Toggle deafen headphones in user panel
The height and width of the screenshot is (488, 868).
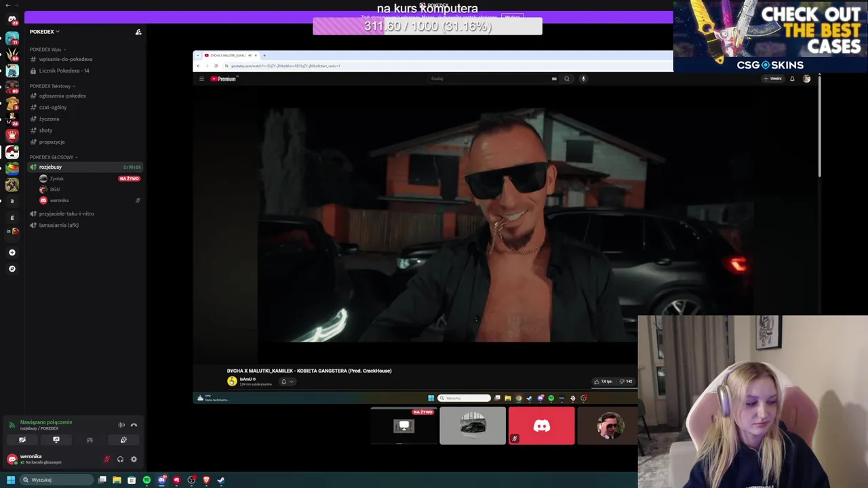120,460
